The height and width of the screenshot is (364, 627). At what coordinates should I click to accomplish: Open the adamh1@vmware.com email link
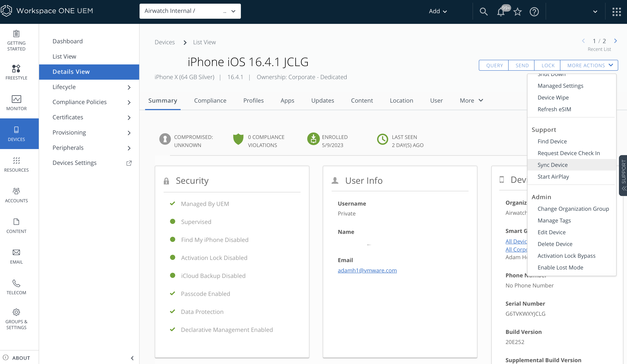point(367,270)
